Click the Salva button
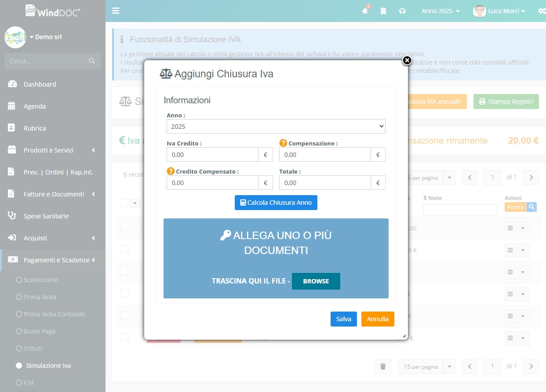The height and width of the screenshot is (392, 546). (343, 319)
